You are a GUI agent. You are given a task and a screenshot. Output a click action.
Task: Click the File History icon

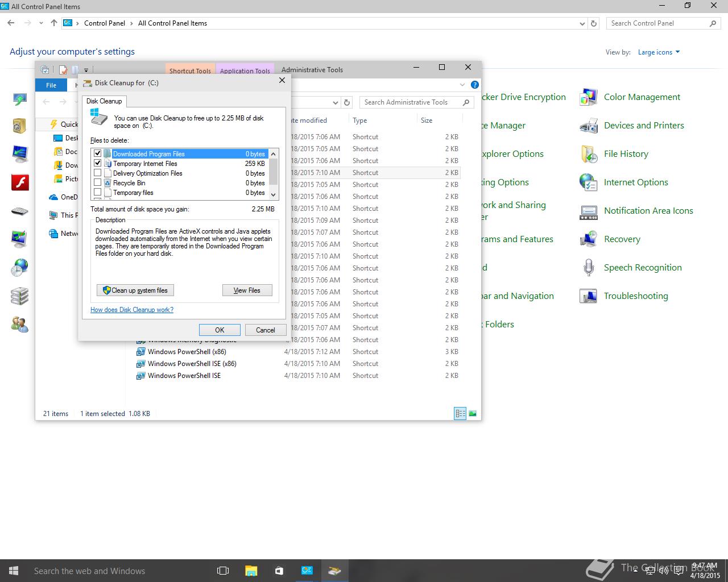[588, 154]
